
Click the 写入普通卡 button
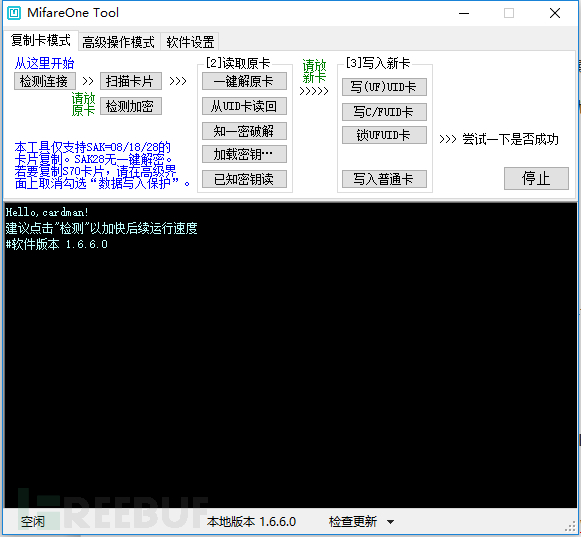coord(384,179)
